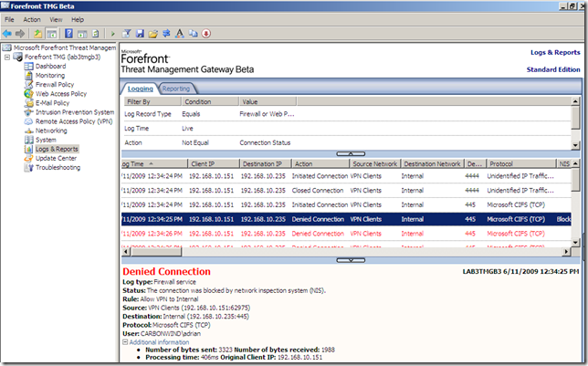Click the Condition column header

pyautogui.click(x=210, y=101)
